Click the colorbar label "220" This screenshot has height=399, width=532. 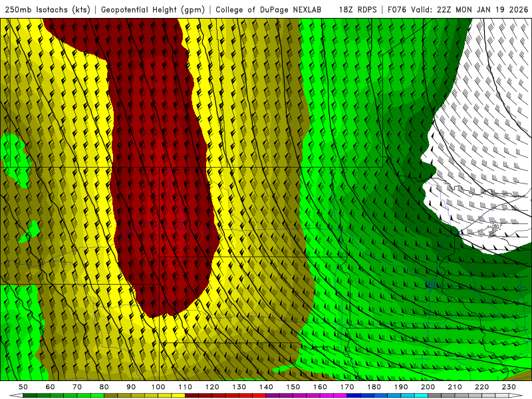tap(482, 387)
